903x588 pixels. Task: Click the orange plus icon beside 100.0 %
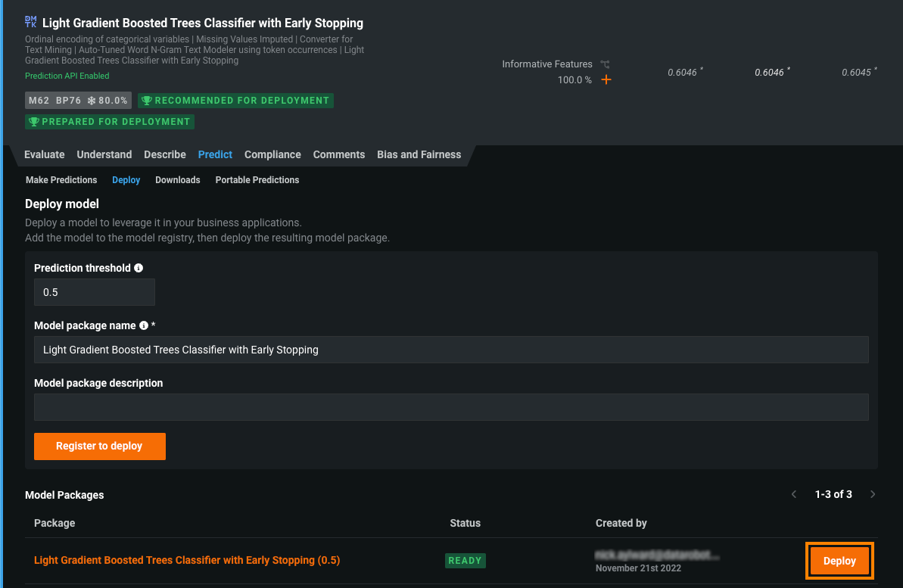(x=606, y=80)
